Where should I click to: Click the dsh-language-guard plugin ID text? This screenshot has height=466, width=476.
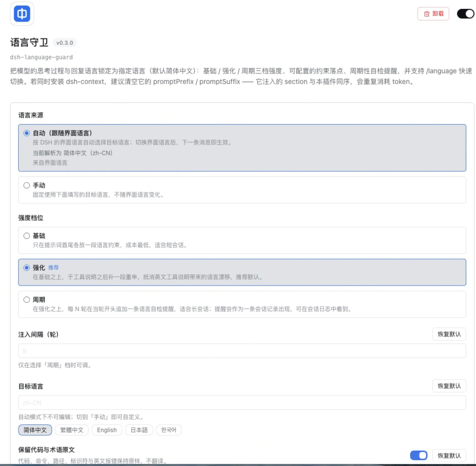(x=41, y=57)
